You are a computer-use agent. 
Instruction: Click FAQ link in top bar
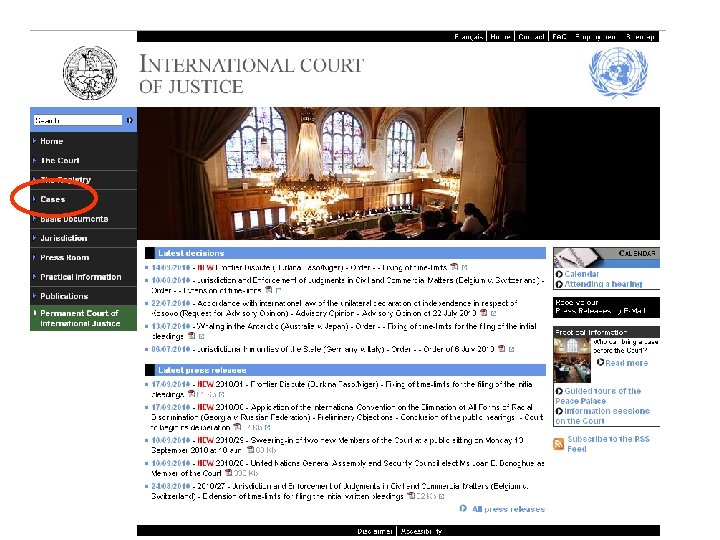tap(559, 37)
